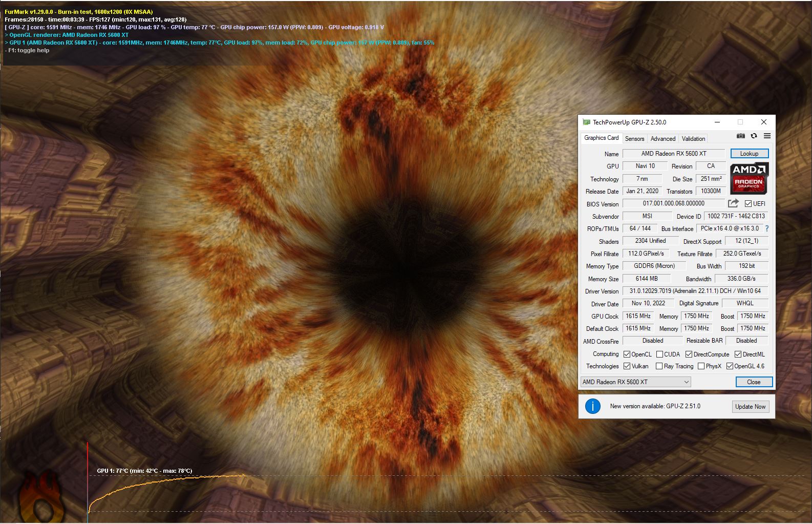The width and height of the screenshot is (812, 524).
Task: Open the GPU-Z hamburger menu
Action: [x=767, y=136]
